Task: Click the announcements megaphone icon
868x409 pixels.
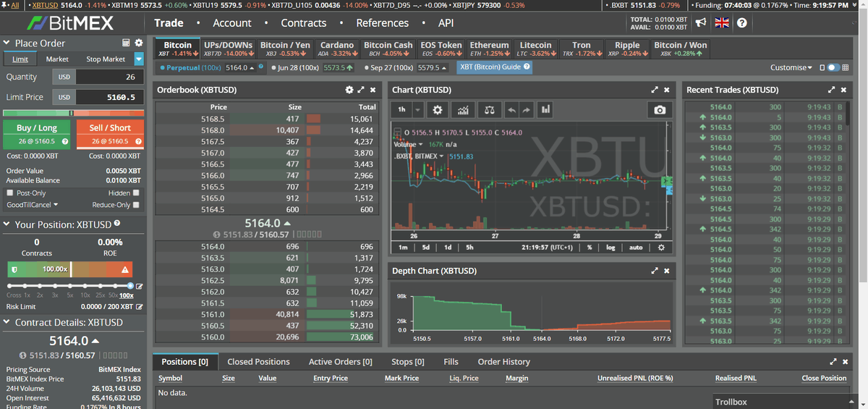Action: tap(700, 22)
